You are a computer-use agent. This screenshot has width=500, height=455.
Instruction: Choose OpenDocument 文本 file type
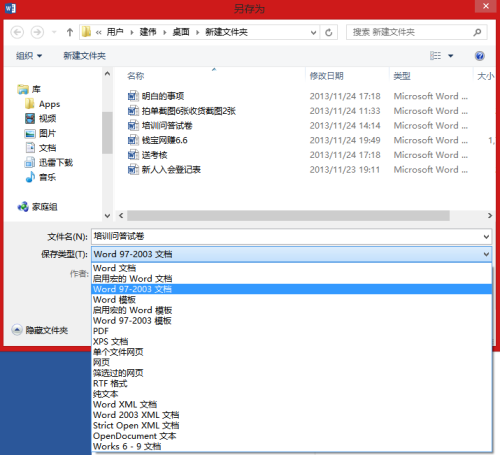pos(292,436)
